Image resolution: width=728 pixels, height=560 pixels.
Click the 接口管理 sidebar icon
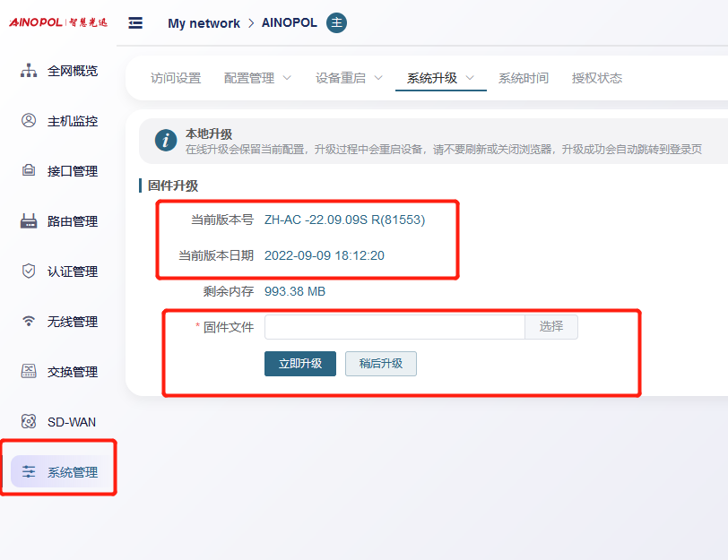tap(29, 171)
